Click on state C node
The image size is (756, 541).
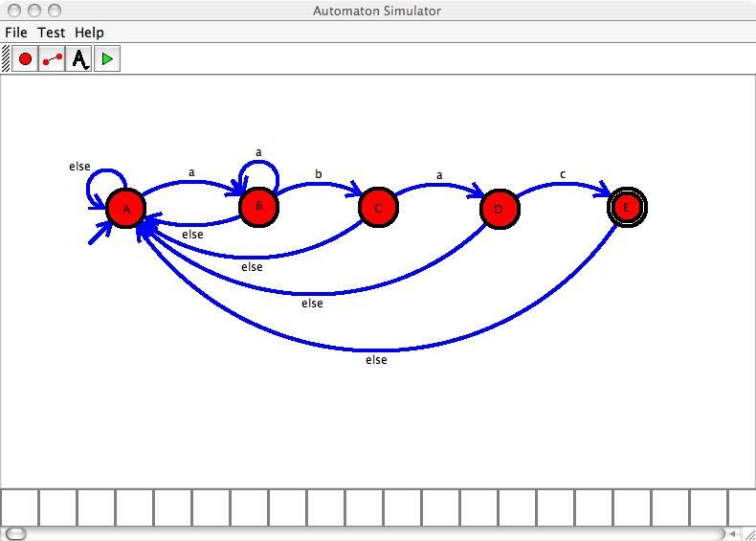click(x=378, y=207)
